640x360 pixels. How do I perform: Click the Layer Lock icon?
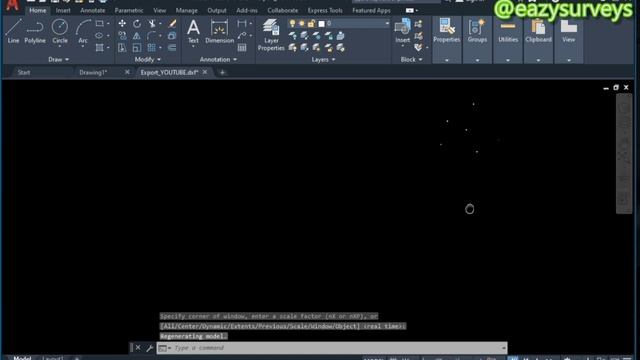pyautogui.click(x=329, y=36)
